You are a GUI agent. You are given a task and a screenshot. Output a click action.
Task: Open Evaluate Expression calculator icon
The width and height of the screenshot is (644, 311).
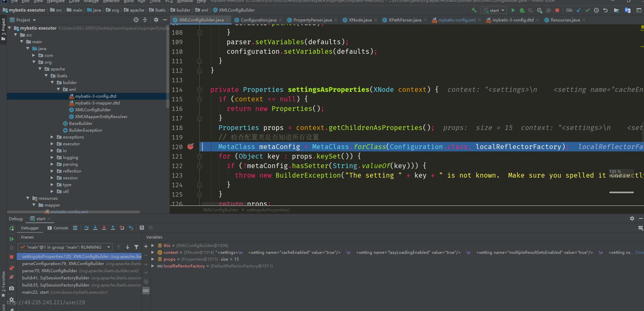[x=142, y=228]
